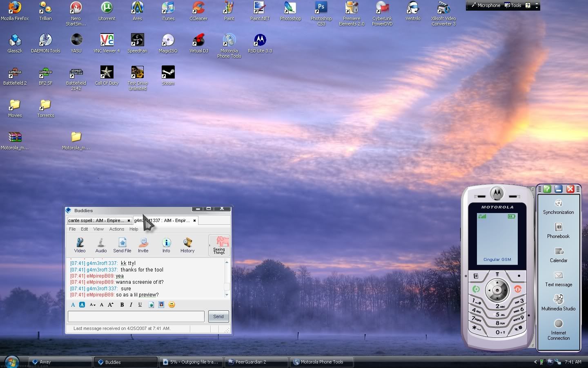This screenshot has height=368, width=588.
Task: Select the VirtualDJ desktop icon
Action: pos(198,43)
